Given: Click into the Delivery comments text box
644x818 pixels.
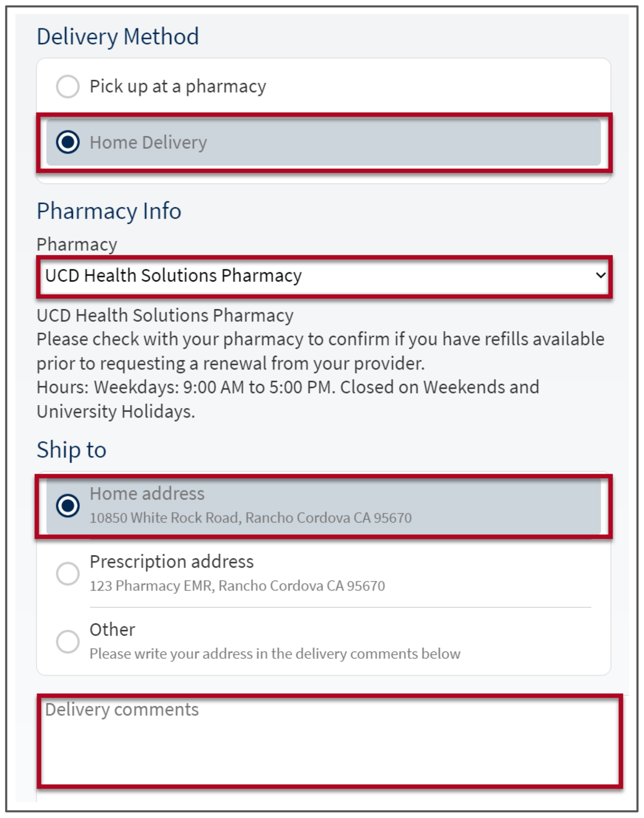Looking at the screenshot, I should (329, 743).
